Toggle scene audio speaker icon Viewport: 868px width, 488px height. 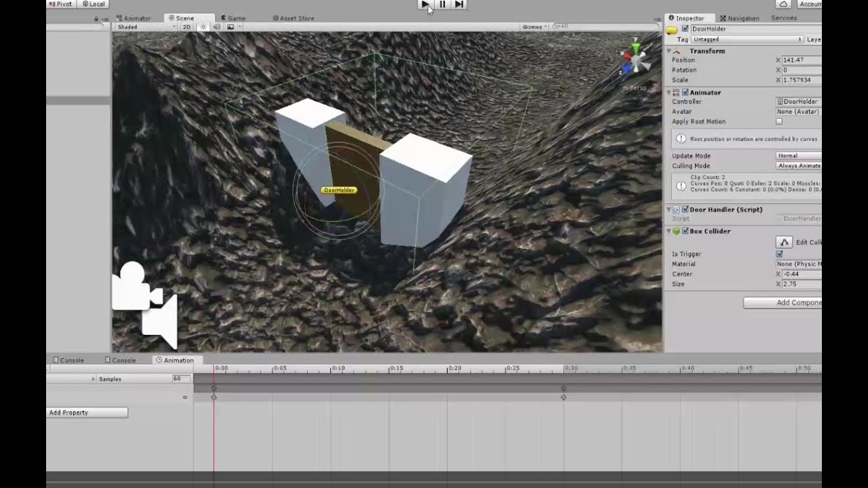pos(217,27)
